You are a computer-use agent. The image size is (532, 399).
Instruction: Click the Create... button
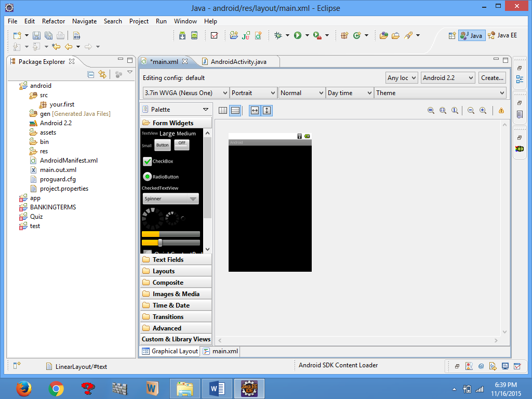[x=491, y=77]
